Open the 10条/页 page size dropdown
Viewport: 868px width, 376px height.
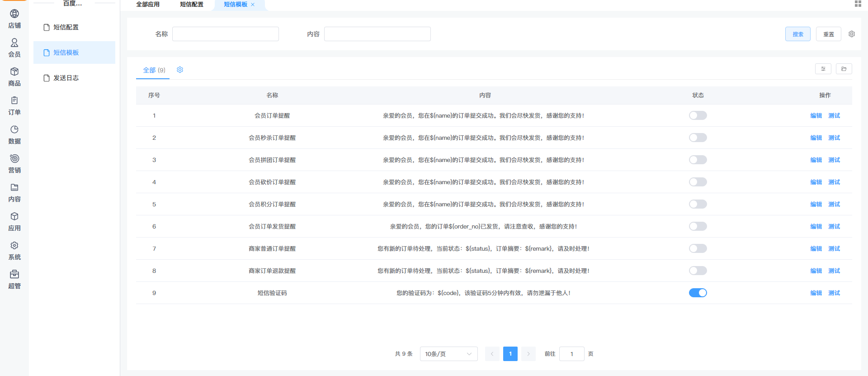point(449,354)
